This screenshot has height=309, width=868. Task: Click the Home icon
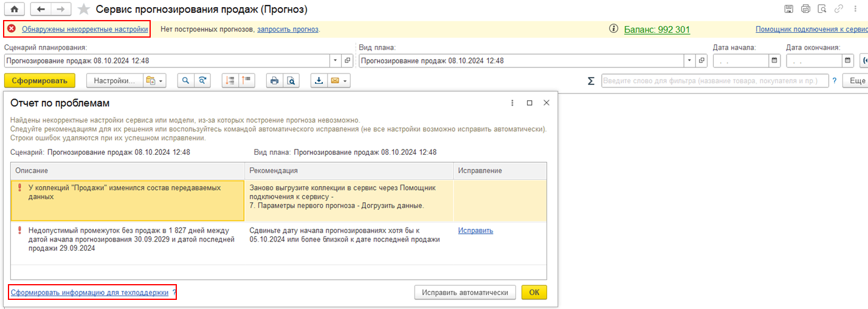pos(13,9)
